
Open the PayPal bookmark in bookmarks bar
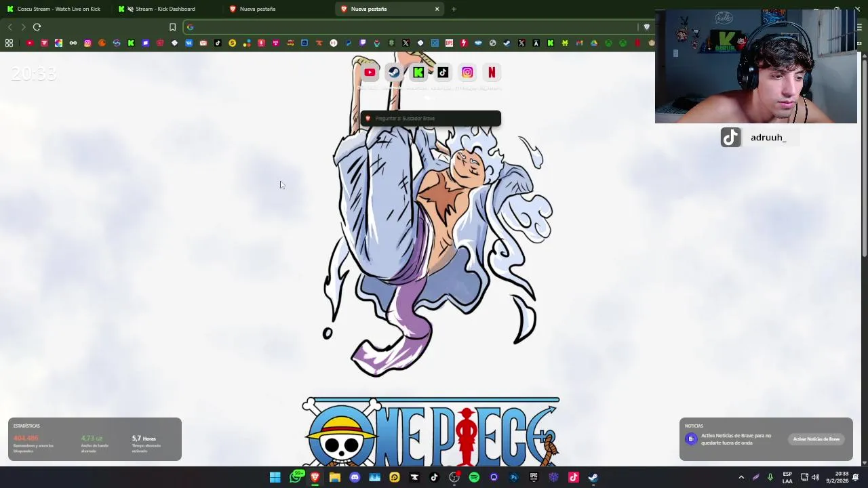348,43
